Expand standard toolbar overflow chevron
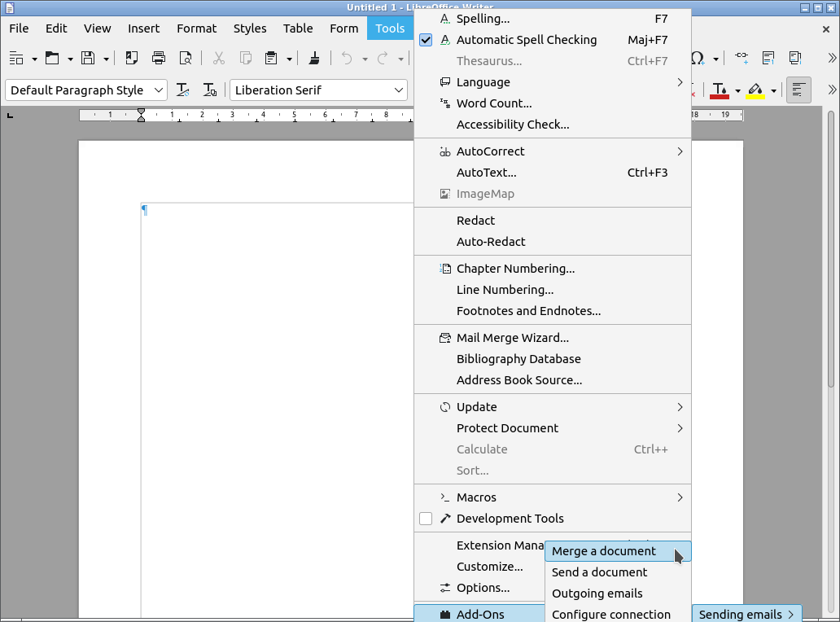The image size is (840, 622). (x=832, y=58)
